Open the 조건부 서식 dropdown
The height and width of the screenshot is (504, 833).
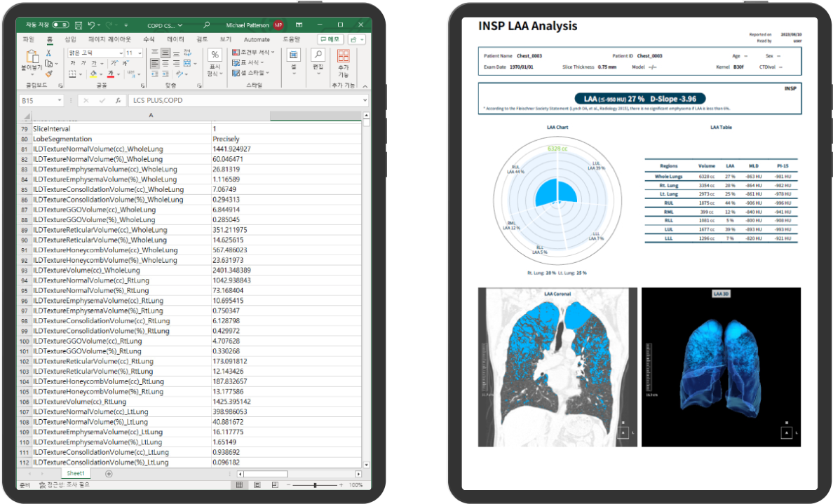pos(253,53)
